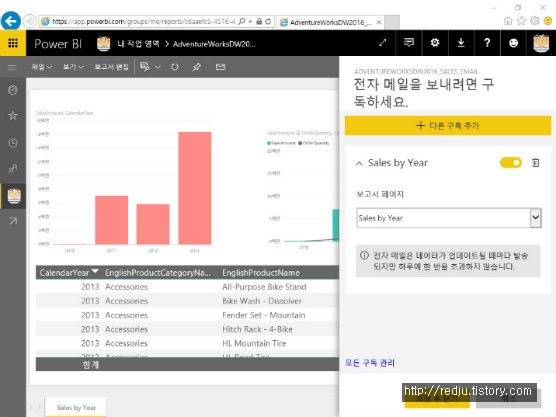
Task: Click the SalesAmount legend entry
Action: [x=281, y=143]
